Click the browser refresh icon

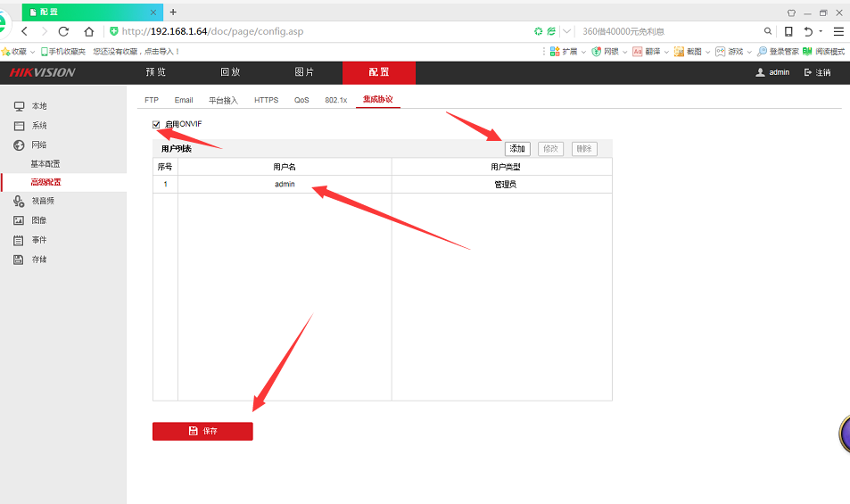tap(63, 31)
